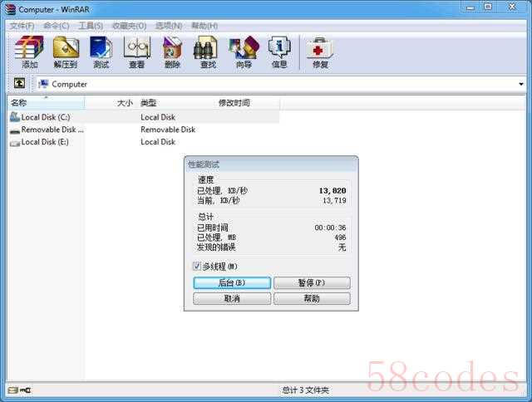Click the Repair (修复) first-aid icon
The width and height of the screenshot is (532, 402).
point(320,52)
